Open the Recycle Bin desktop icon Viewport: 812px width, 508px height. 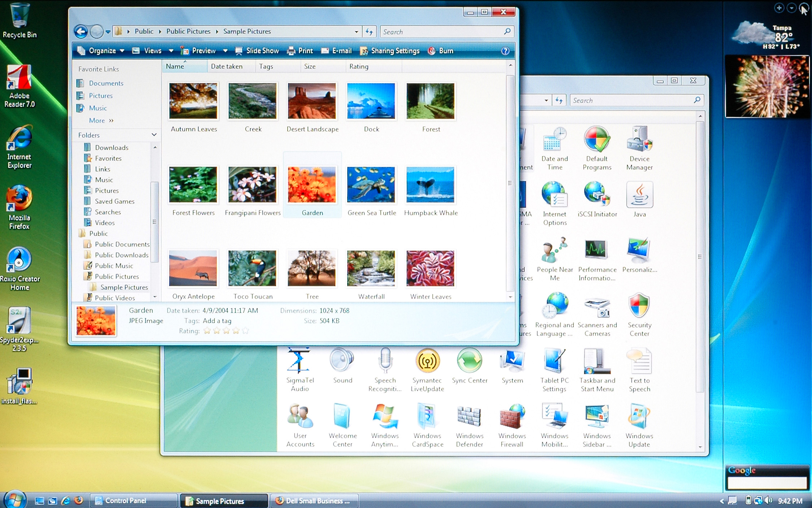(19, 20)
